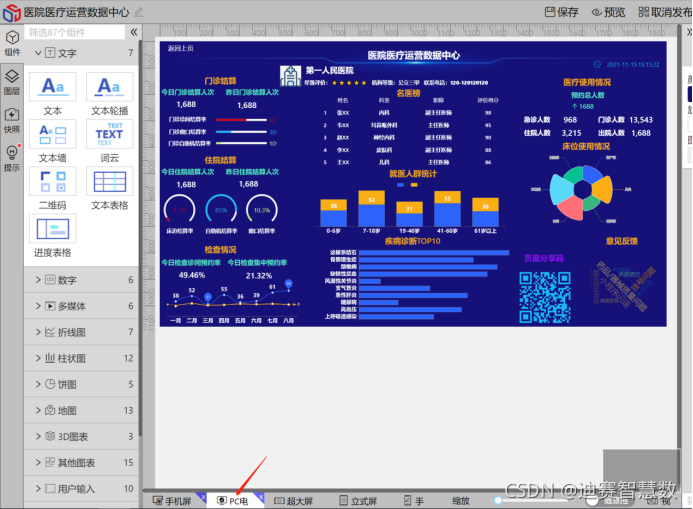
Task: Select the 二维码 QR code component
Action: [53, 189]
